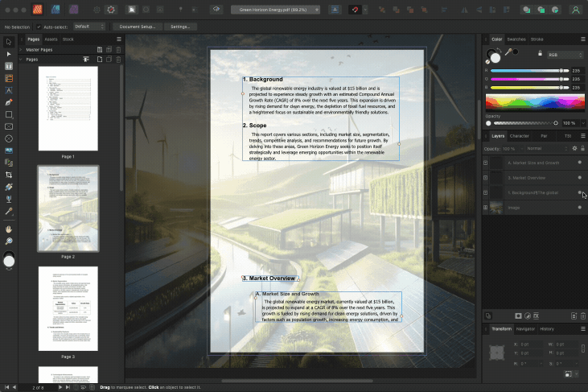Image resolution: width=588 pixels, height=392 pixels.
Task: Click the Settings button
Action: (x=180, y=27)
